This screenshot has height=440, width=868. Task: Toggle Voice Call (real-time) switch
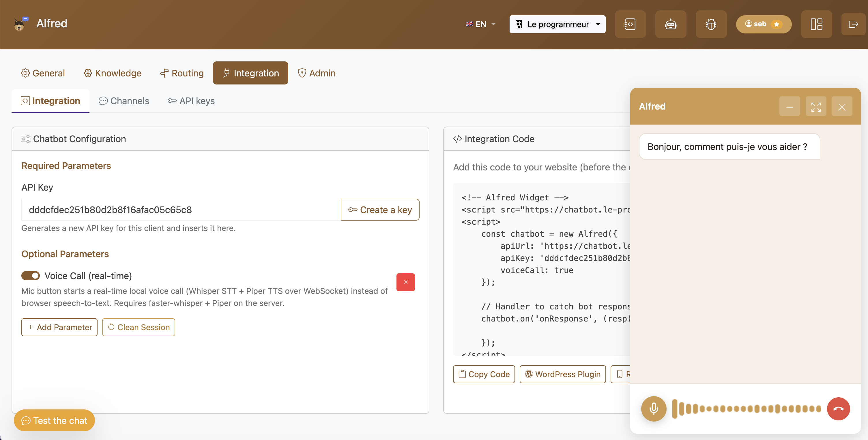coord(31,276)
